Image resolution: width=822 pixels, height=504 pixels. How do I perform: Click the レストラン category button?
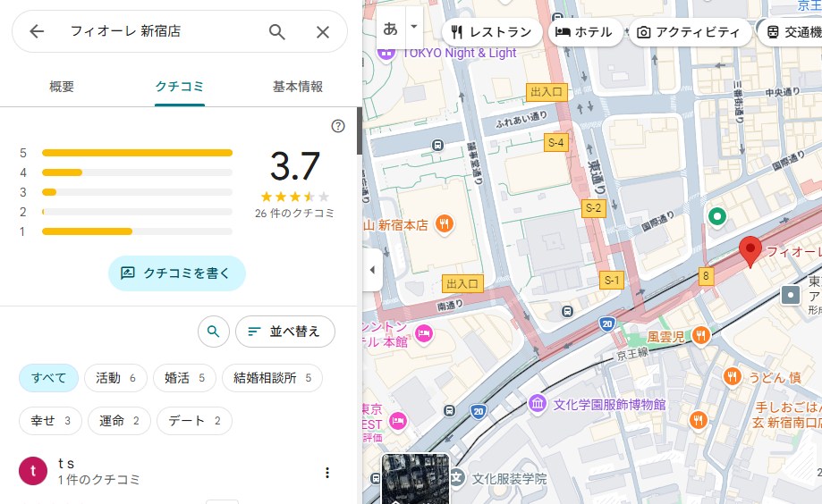pos(492,32)
